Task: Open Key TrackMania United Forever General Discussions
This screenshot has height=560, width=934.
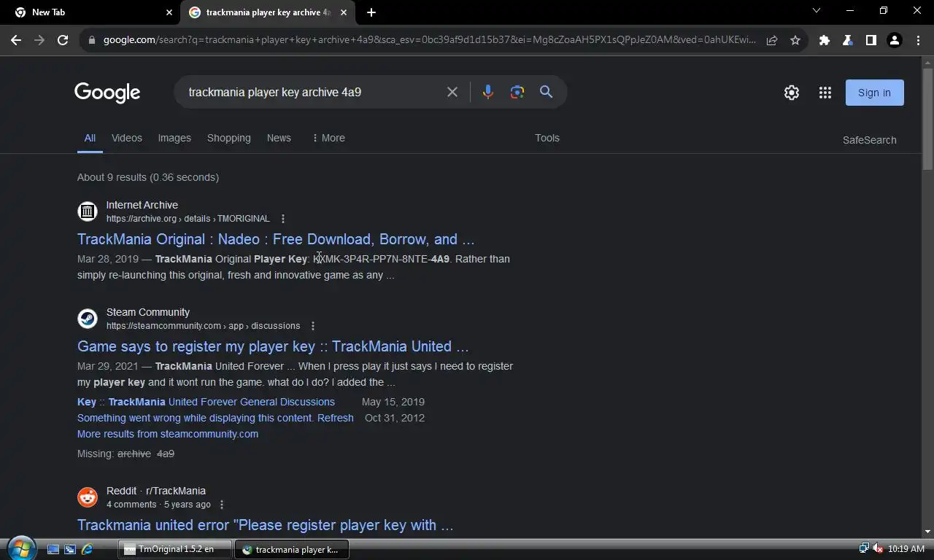Action: pyautogui.click(x=206, y=402)
